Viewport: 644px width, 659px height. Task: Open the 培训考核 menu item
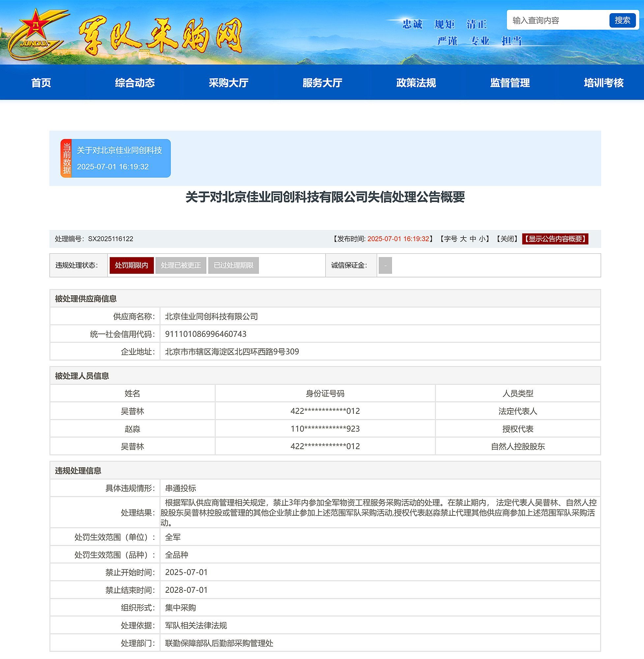(x=604, y=82)
